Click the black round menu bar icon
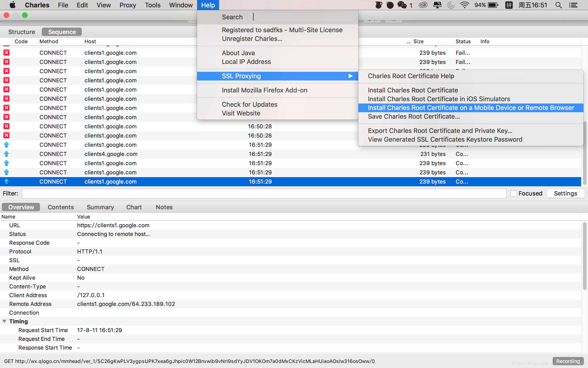The height and width of the screenshot is (368, 588). [x=390, y=5]
